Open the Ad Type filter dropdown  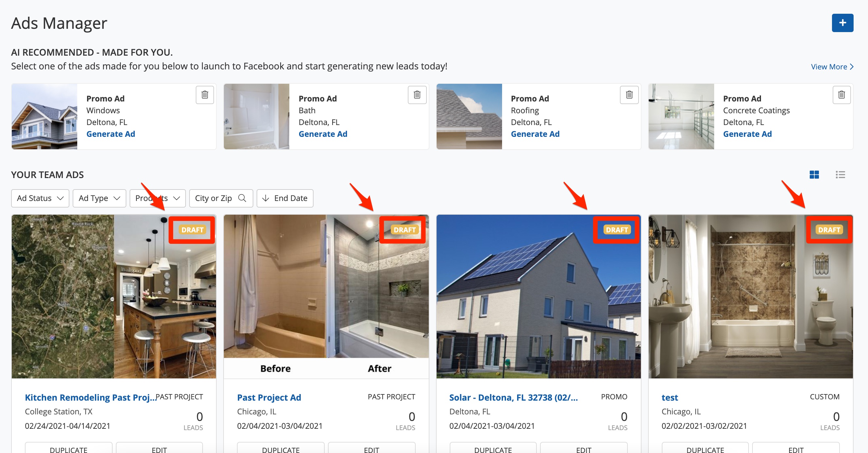(x=99, y=198)
